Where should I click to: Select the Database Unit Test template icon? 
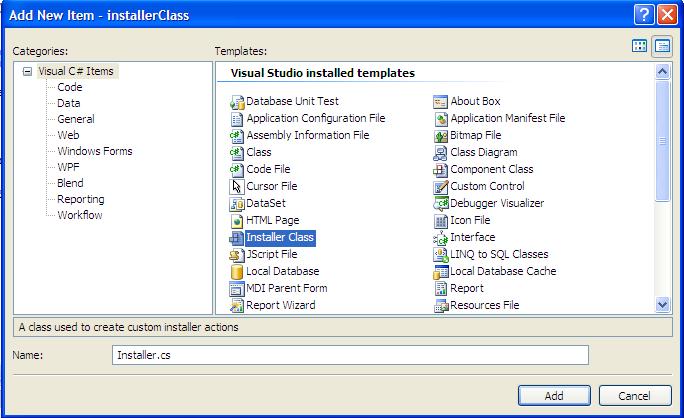(x=237, y=102)
